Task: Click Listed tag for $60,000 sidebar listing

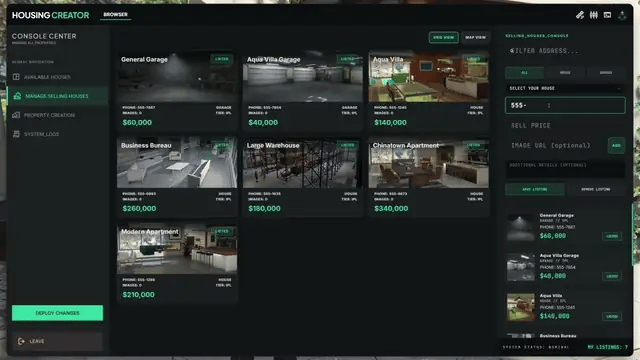Action: [x=612, y=236]
